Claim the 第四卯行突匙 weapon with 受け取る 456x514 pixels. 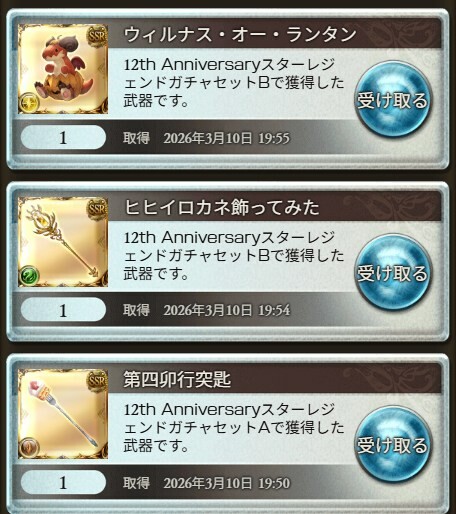point(393,444)
